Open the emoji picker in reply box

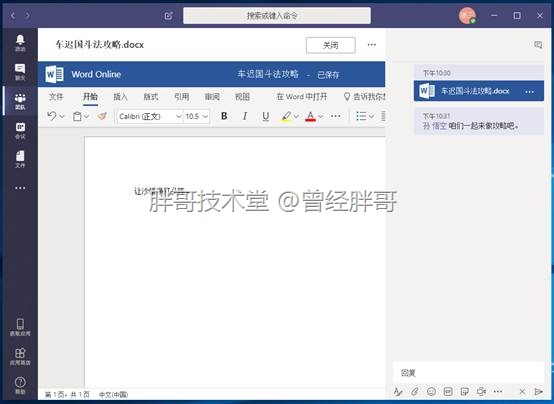[431, 391]
